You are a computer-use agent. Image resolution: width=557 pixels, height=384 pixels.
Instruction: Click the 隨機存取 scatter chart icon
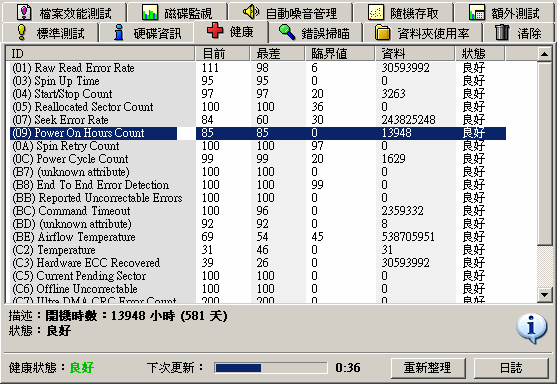tap(375, 12)
